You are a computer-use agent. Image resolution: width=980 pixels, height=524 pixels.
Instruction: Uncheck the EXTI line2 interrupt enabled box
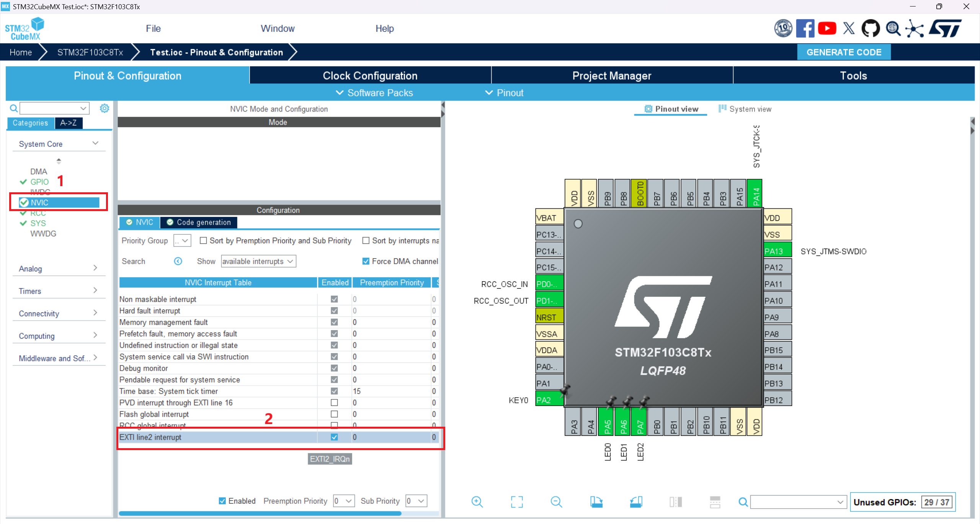pyautogui.click(x=334, y=437)
